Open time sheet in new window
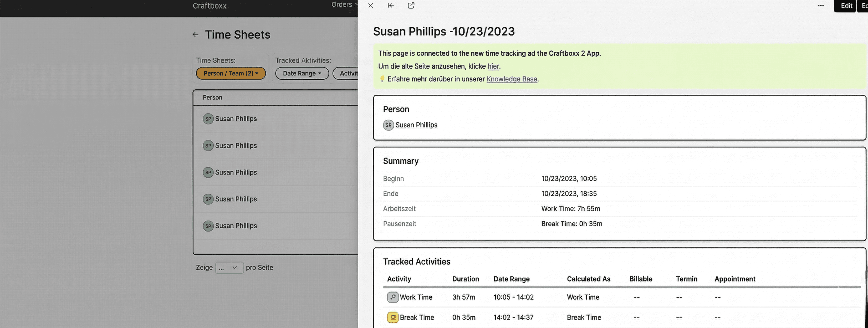This screenshot has width=868, height=328. 411,6
